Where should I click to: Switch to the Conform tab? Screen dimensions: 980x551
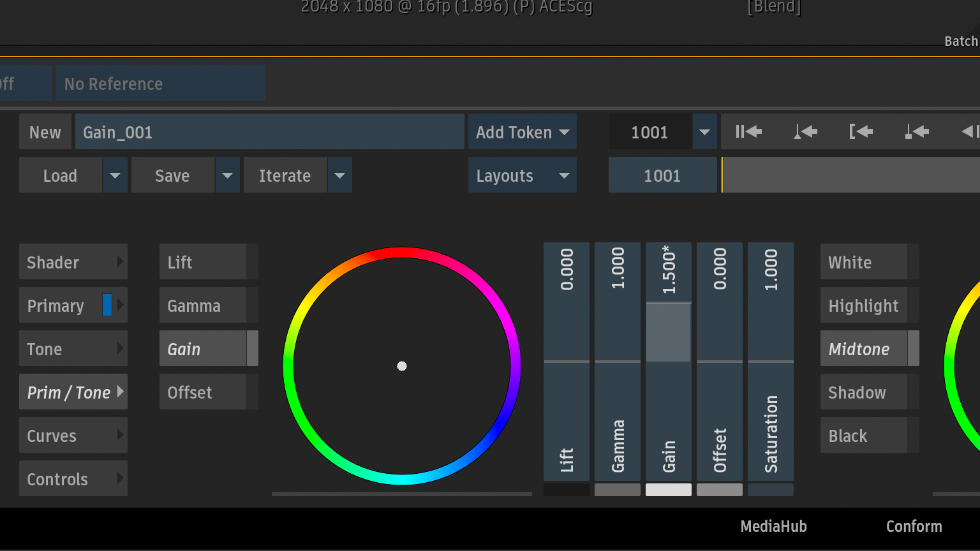[914, 526]
